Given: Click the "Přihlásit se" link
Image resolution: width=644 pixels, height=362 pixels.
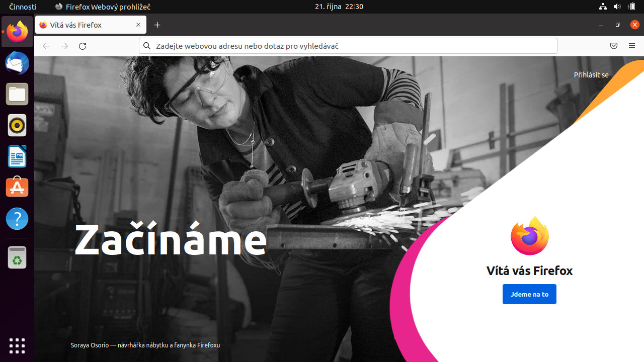Looking at the screenshot, I should [591, 75].
